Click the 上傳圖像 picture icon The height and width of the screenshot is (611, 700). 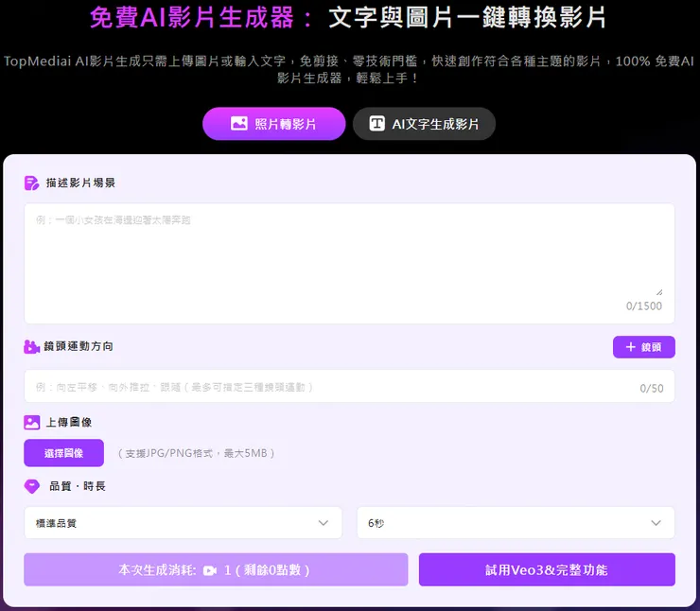pyautogui.click(x=32, y=422)
